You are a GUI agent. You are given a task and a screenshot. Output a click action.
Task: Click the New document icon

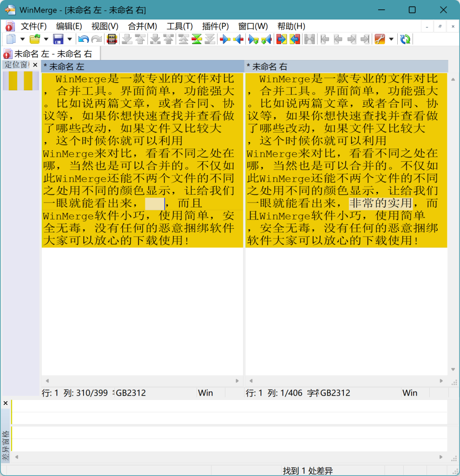(11, 40)
